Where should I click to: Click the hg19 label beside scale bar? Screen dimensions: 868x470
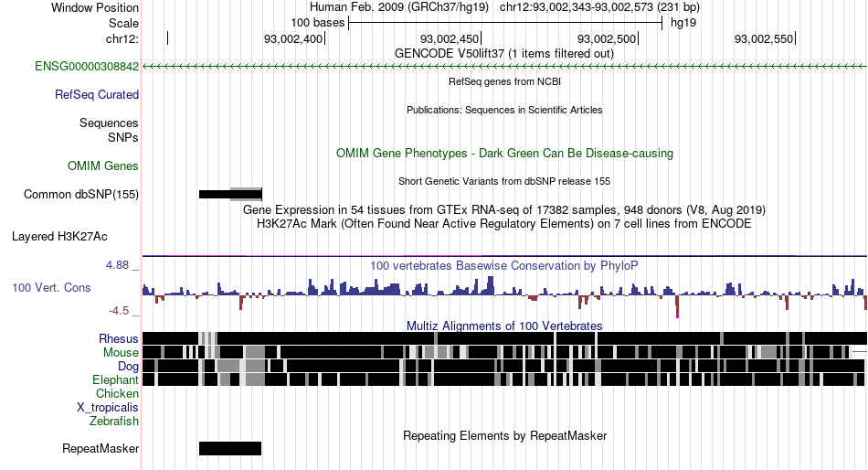click(x=683, y=23)
